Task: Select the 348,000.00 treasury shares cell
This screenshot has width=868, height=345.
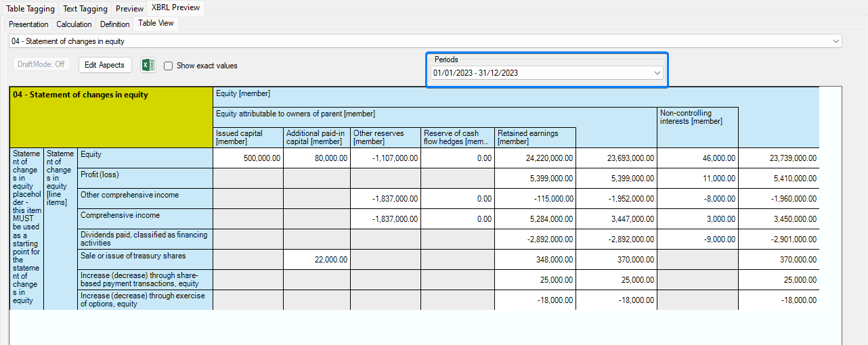Action: 535,259
